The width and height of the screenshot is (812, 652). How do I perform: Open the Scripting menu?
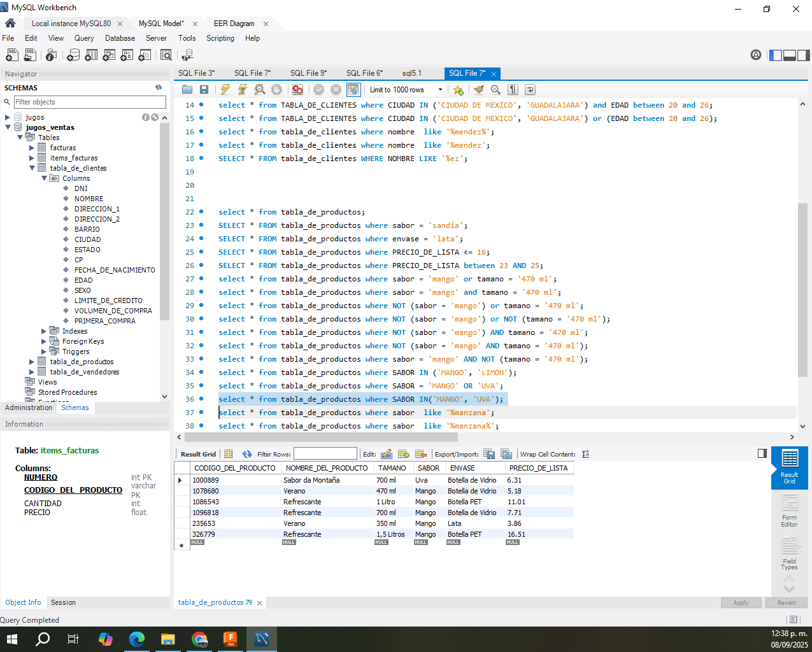(x=220, y=38)
